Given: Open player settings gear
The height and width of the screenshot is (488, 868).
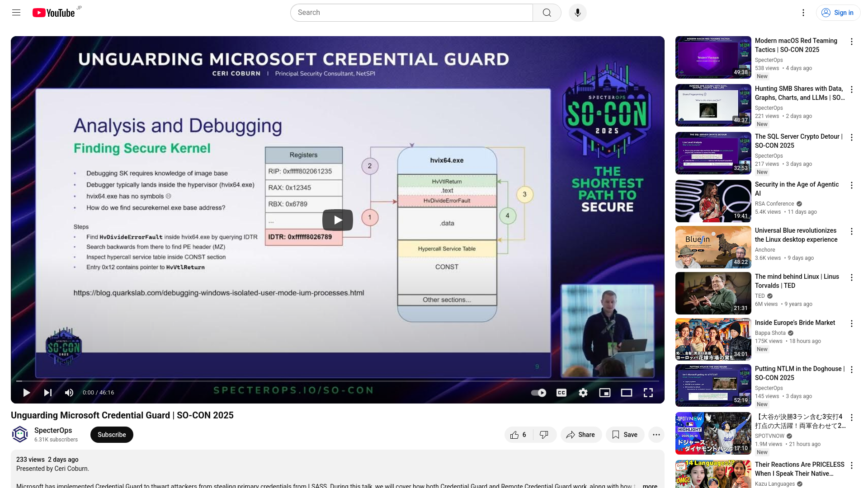Looking at the screenshot, I should [583, 393].
